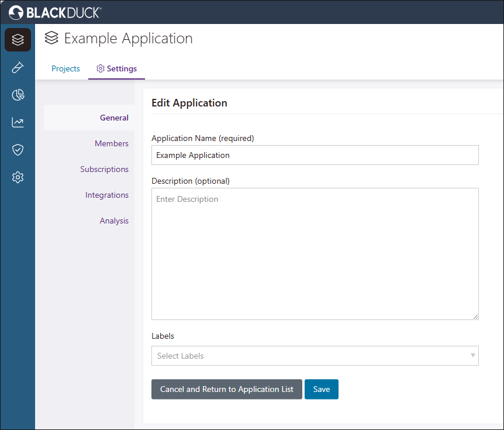Select General in settings menu
The width and height of the screenshot is (504, 430).
[x=89, y=118]
